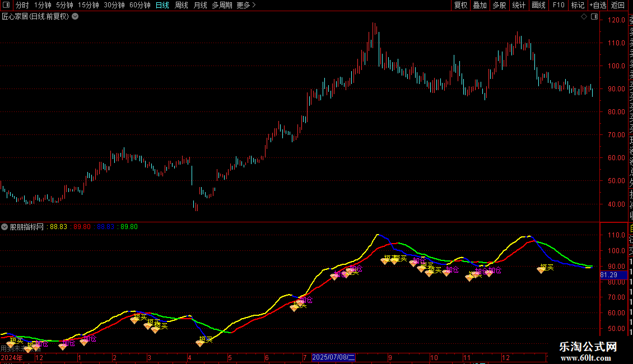Switch the chart to 周线 weekly period
The height and width of the screenshot is (364, 633).
coord(181,5)
